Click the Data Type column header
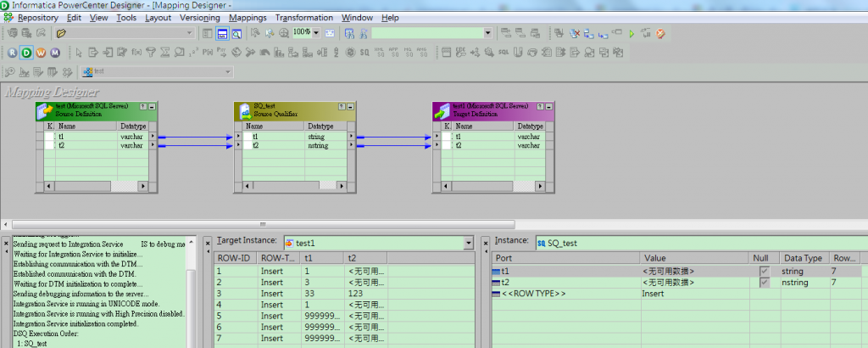 coord(804,258)
